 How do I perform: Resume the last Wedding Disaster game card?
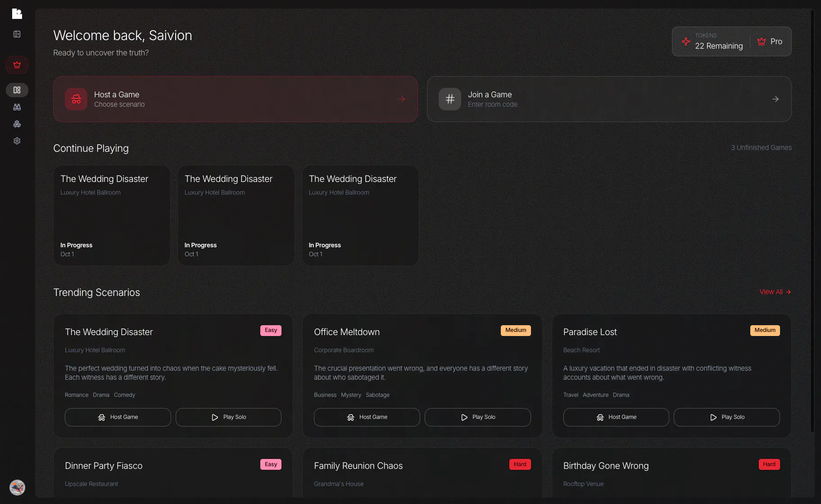360,215
